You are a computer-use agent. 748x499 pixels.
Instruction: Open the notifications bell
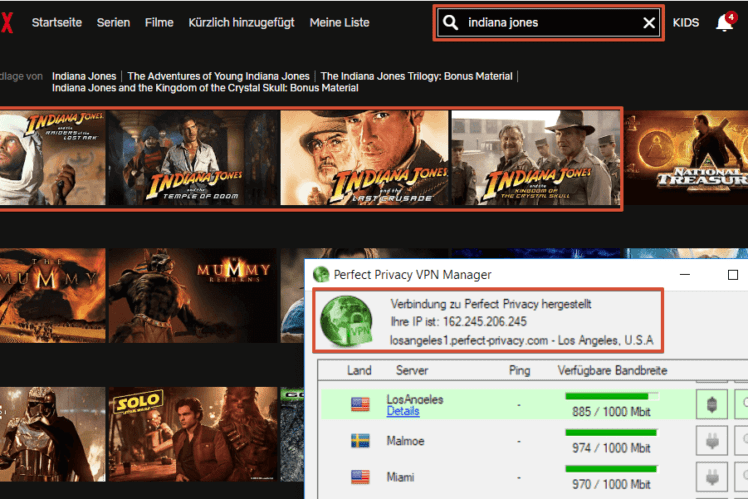(725, 22)
